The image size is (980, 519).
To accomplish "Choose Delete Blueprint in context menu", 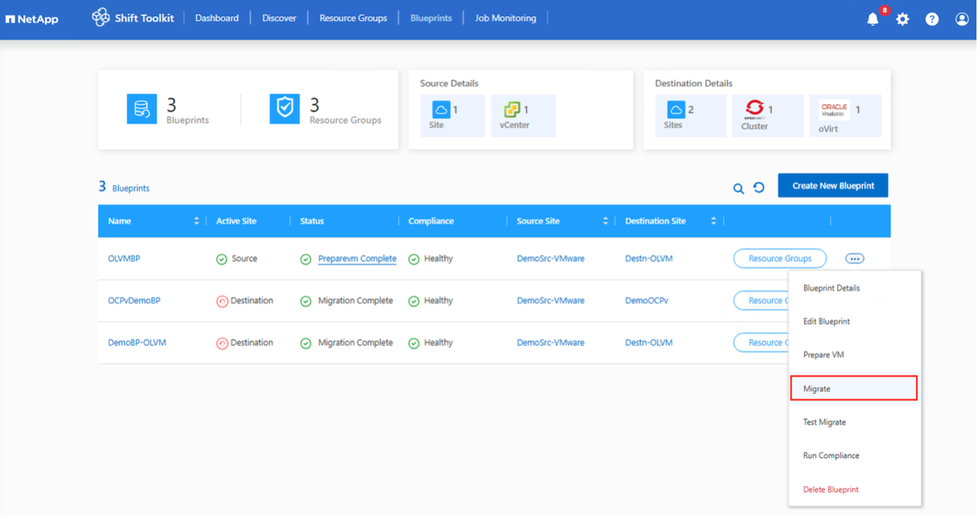I will (831, 489).
